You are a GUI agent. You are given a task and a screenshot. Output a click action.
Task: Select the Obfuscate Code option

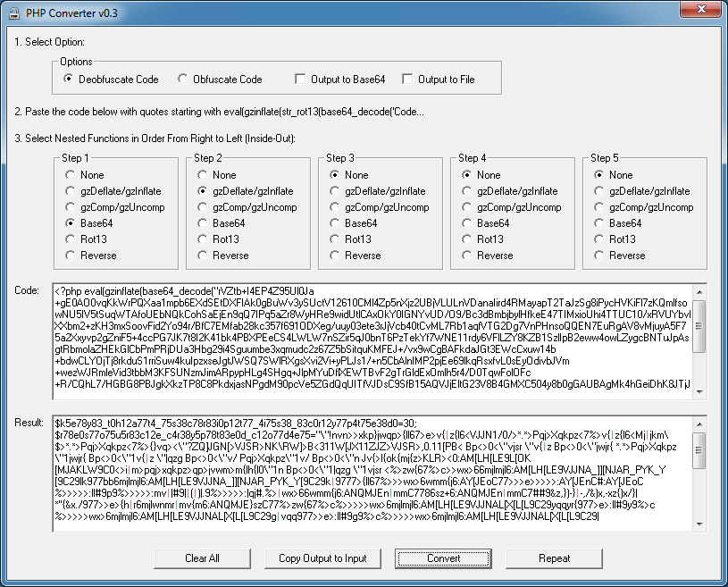(x=184, y=80)
